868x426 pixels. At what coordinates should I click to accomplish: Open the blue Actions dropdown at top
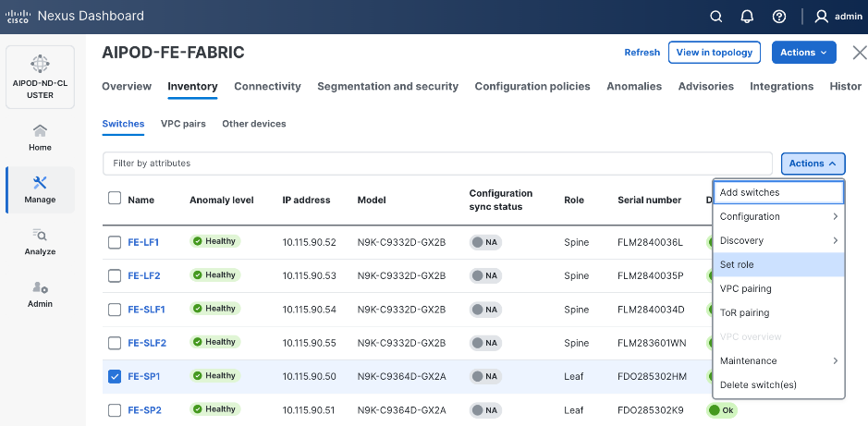click(x=803, y=53)
